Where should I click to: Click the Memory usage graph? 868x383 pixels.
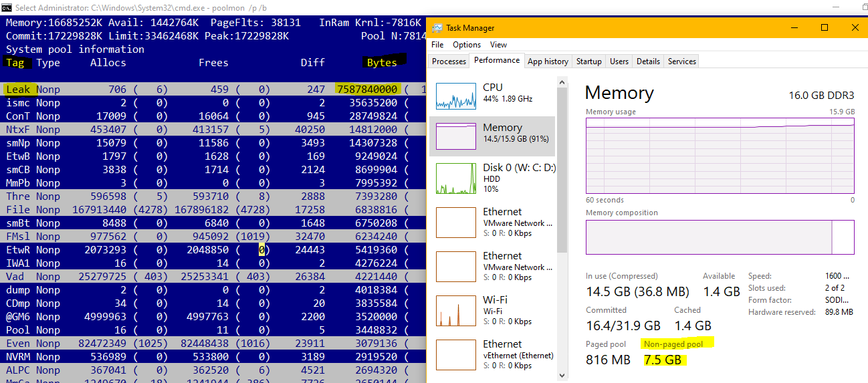pyautogui.click(x=720, y=156)
